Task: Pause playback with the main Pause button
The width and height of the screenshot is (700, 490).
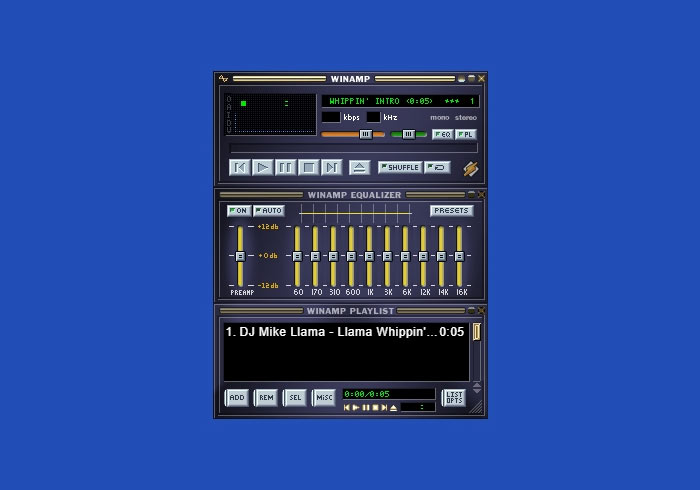Action: pyautogui.click(x=286, y=167)
